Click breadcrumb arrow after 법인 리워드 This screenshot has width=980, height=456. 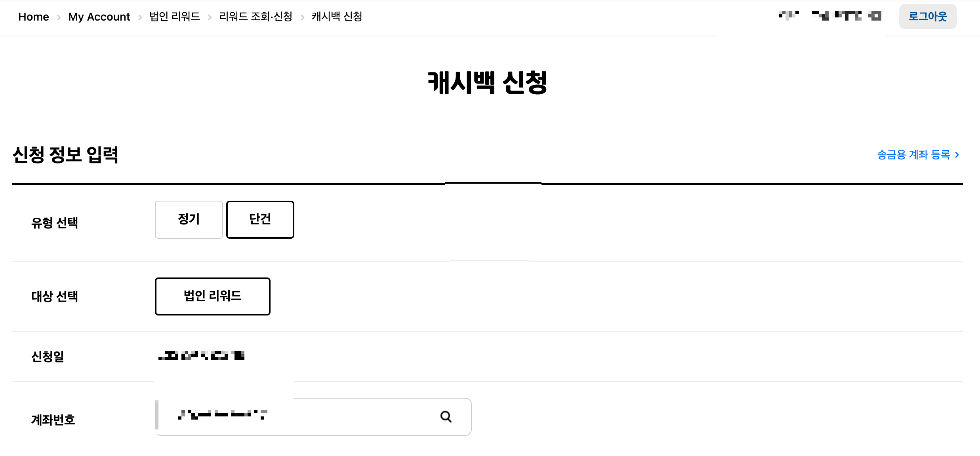pyautogui.click(x=210, y=17)
